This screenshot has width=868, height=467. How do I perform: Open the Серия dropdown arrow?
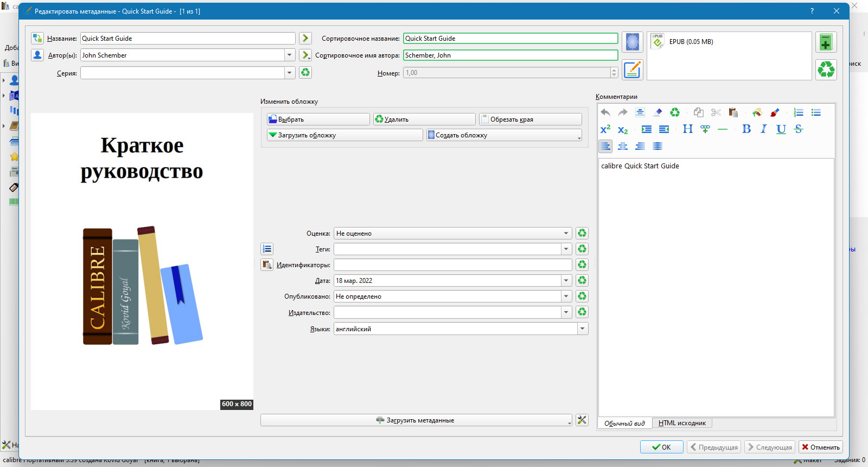coord(290,72)
